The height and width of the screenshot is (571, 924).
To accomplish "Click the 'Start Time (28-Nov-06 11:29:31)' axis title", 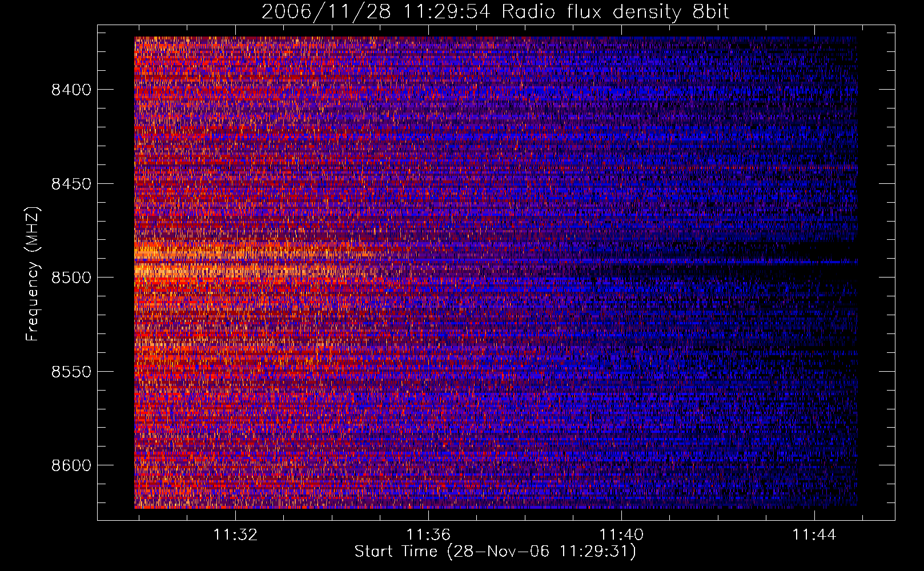I will (x=495, y=552).
